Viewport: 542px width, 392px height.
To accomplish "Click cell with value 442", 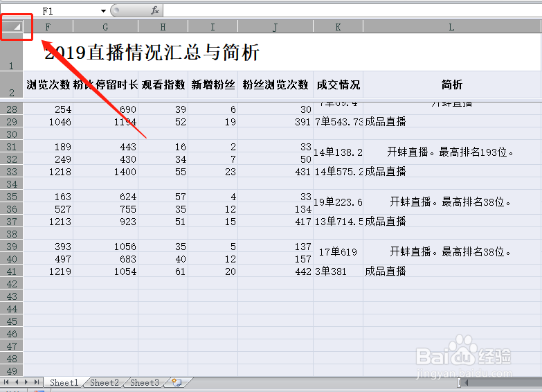I will click(x=275, y=271).
